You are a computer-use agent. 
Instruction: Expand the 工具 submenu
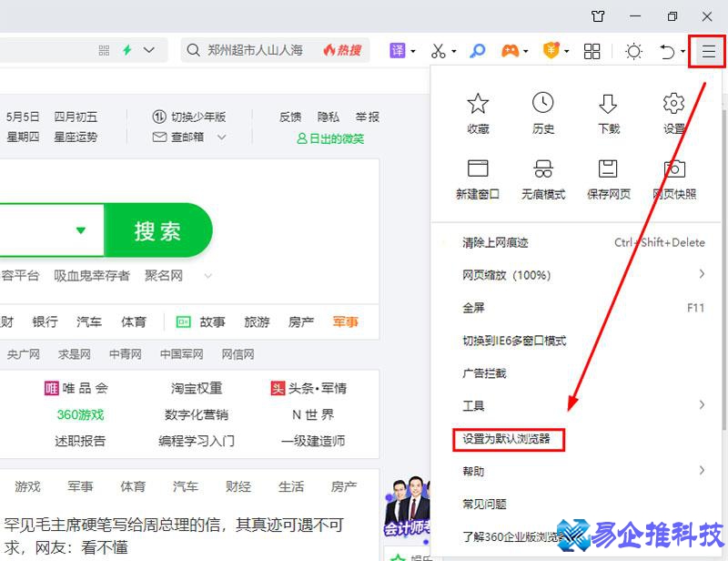coord(470,405)
